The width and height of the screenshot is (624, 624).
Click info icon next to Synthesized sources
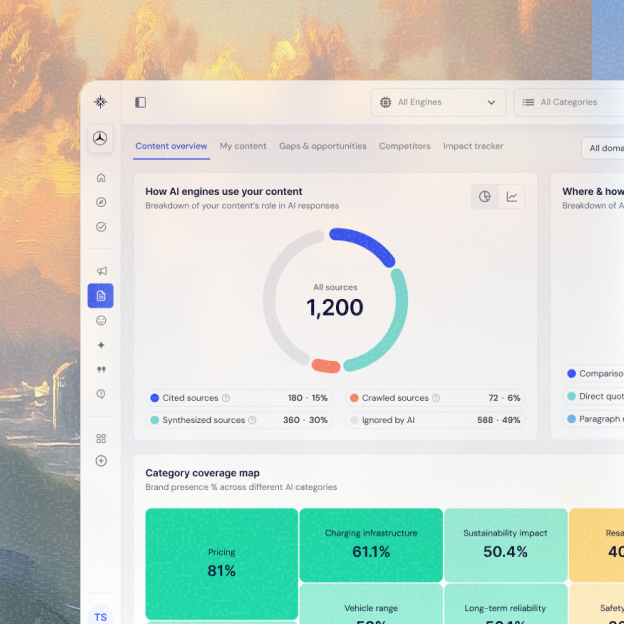click(x=252, y=420)
